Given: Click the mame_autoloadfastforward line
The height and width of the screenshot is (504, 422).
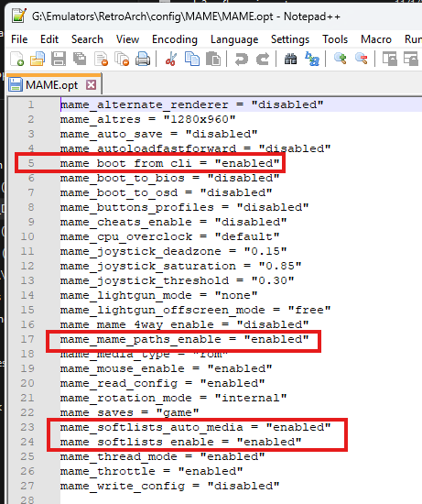Looking at the screenshot, I should click(x=195, y=148).
